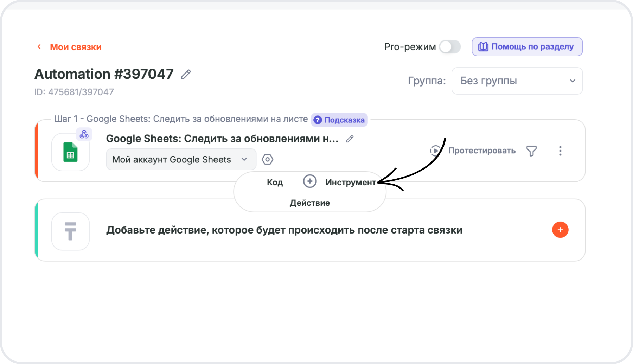Click the Google Sheets app icon
Image resolution: width=633 pixels, height=364 pixels.
70,152
